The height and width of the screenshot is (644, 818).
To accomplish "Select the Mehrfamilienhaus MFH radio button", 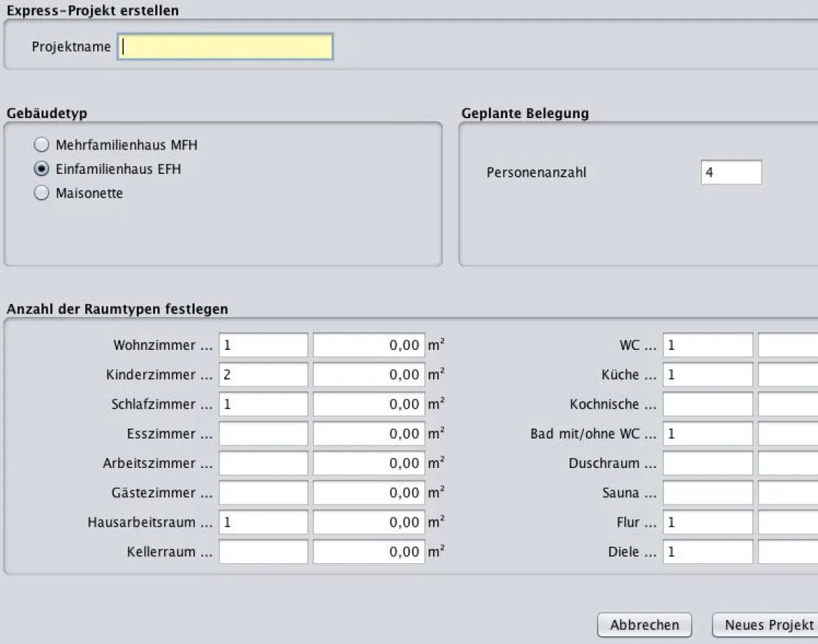I will [42, 145].
